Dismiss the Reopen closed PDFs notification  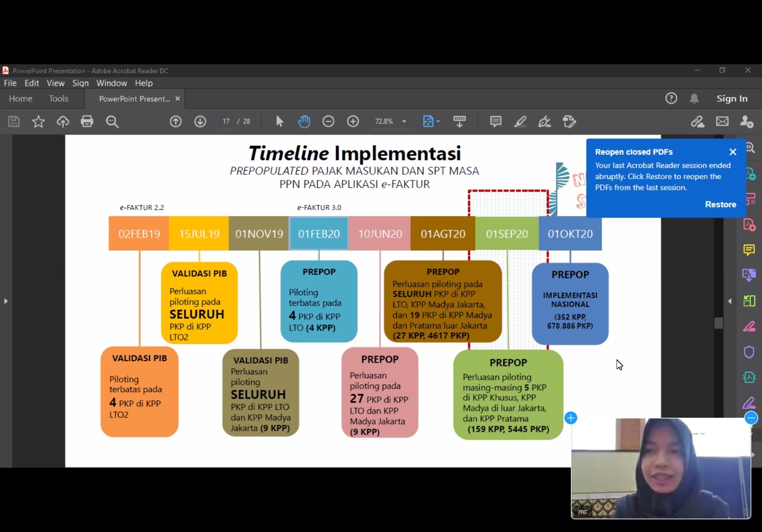pos(733,152)
